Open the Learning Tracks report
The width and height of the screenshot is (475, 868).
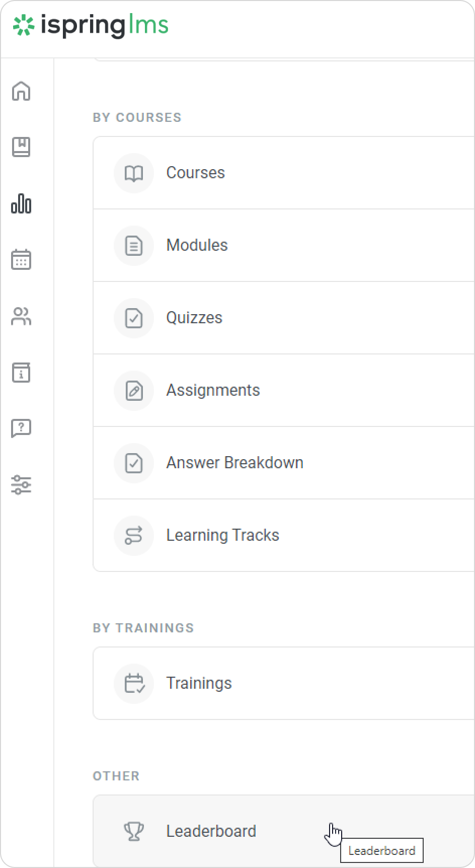point(223,535)
